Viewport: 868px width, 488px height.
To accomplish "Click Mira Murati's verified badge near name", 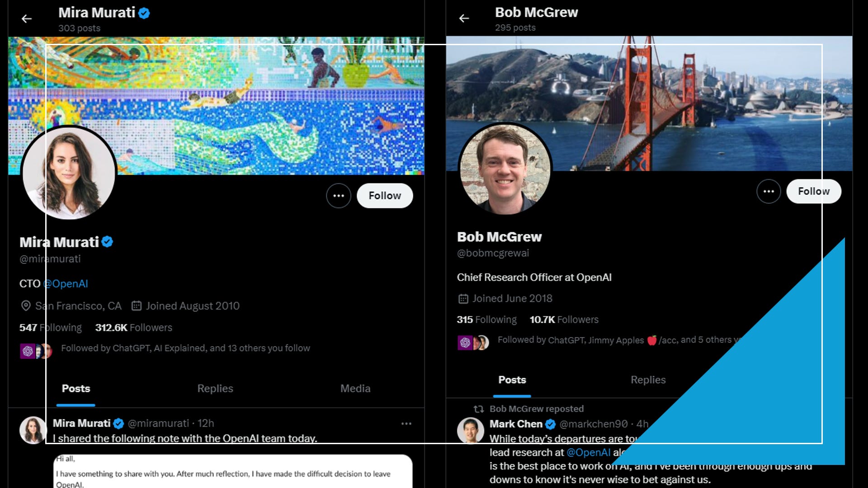I will click(107, 242).
